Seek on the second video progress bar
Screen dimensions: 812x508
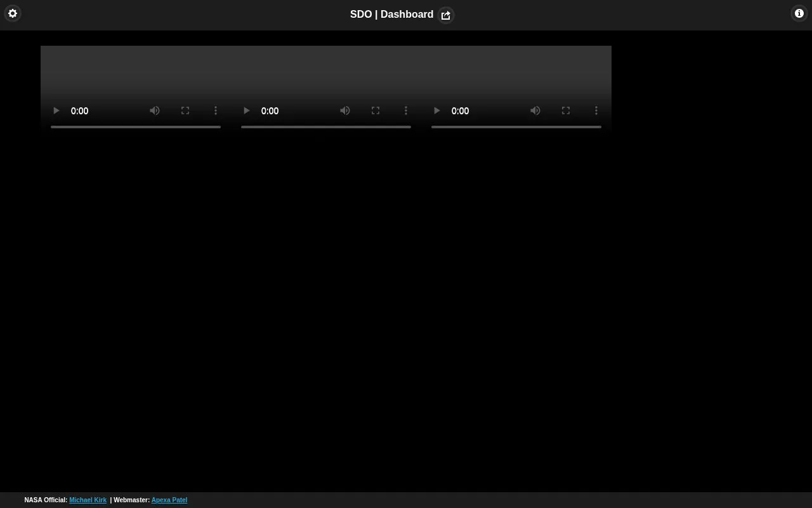click(x=326, y=127)
